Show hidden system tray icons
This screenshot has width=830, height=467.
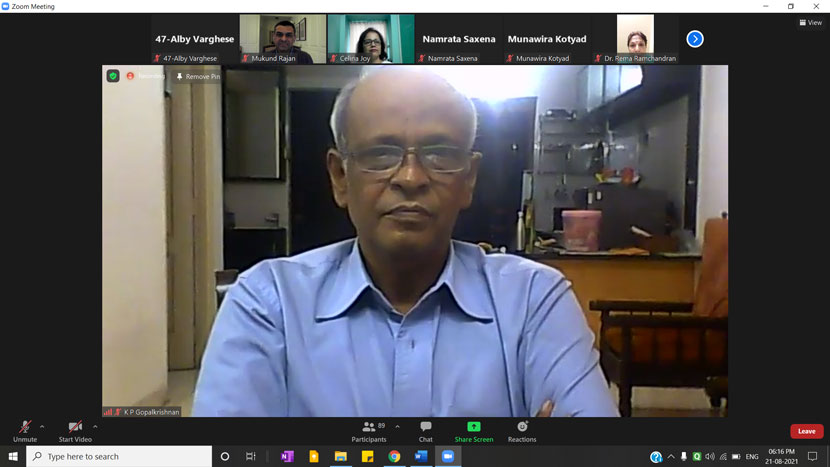click(x=671, y=456)
